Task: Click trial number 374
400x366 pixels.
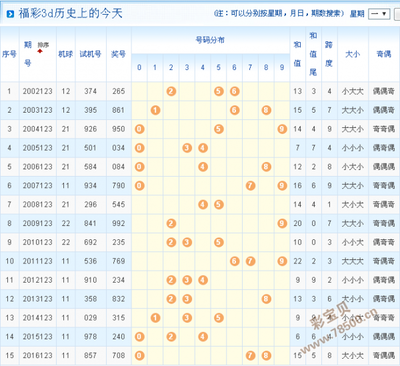Action: (x=90, y=91)
